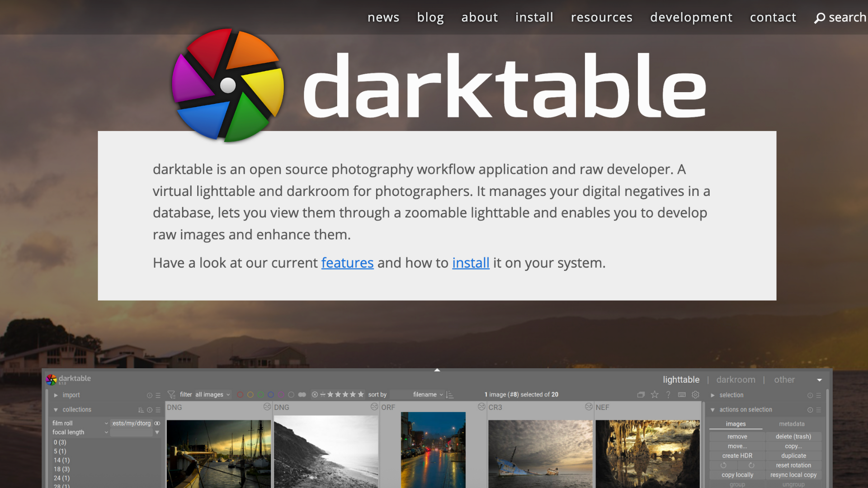Click the 'features' hyperlink
This screenshot has width=868, height=488.
(347, 263)
